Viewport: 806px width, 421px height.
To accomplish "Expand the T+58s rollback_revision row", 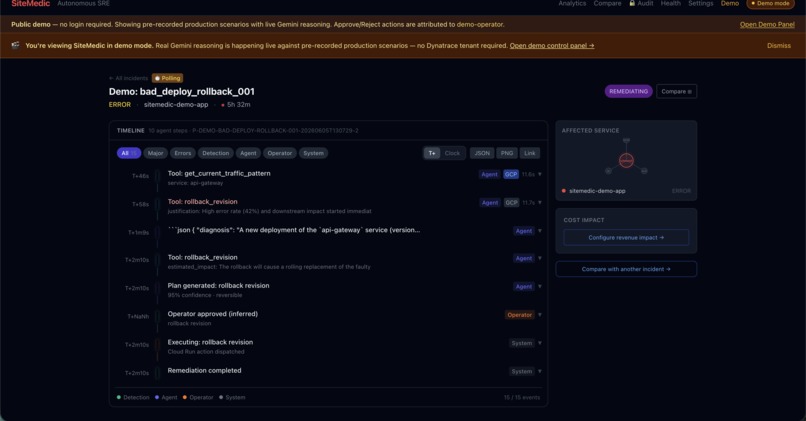I will pos(540,203).
